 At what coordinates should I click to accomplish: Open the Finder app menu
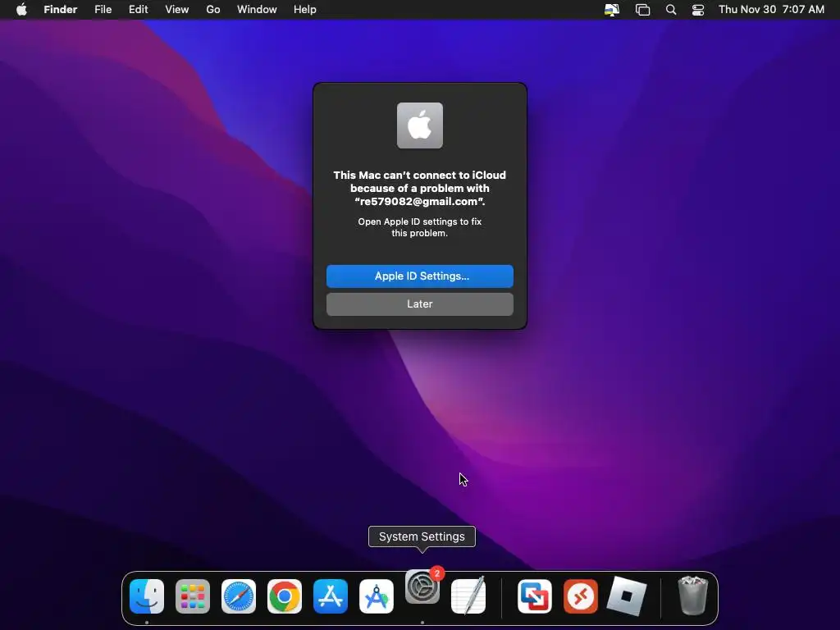click(x=61, y=10)
